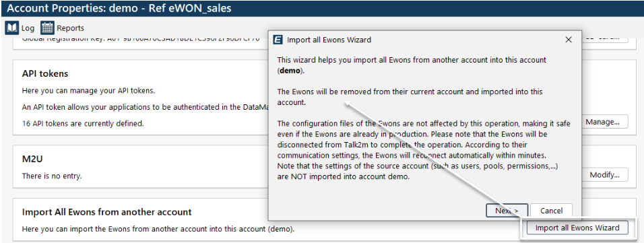Click Manage for API tokens
The height and width of the screenshot is (243, 644).
[x=602, y=121]
